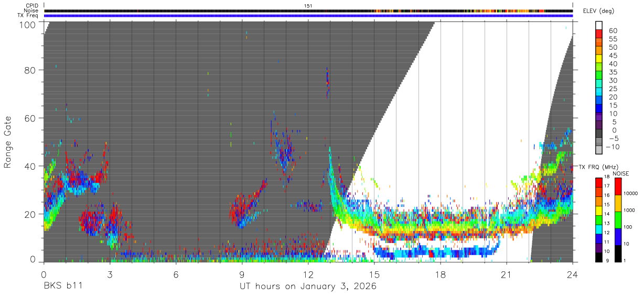
Task: Click the blue TX Freq strip above the plot
Action: pyautogui.click(x=308, y=16)
